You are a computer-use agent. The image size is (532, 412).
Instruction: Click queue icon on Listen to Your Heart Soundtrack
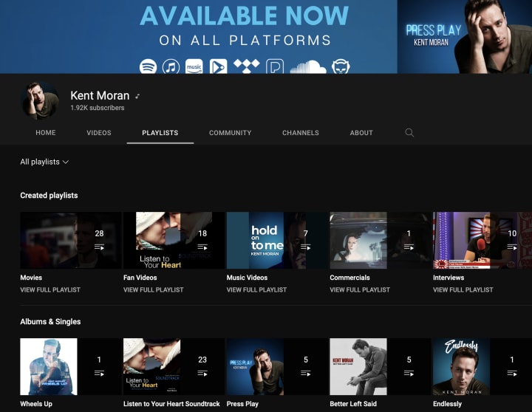[x=202, y=374]
